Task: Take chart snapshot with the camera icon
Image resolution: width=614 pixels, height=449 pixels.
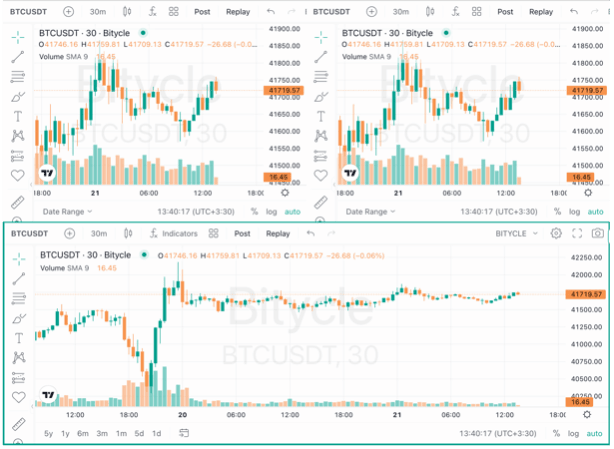Action: pyautogui.click(x=597, y=233)
